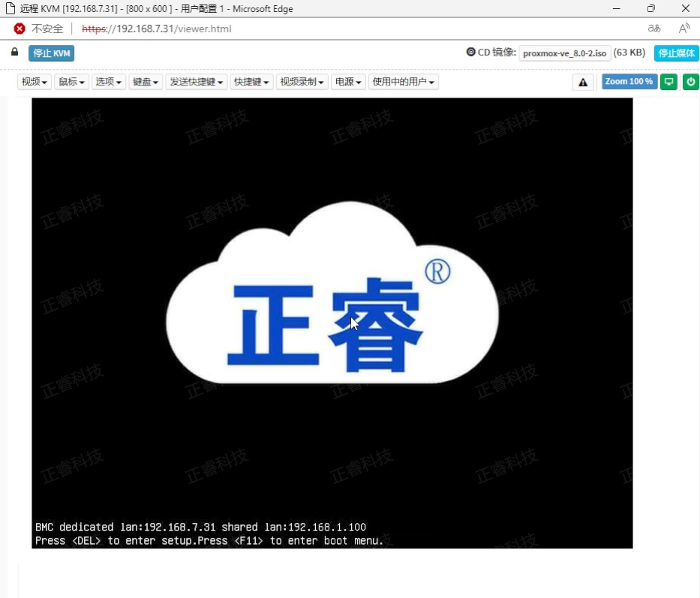Viewport: 700px width, 598px height.
Task: Minimize the Edge KVM window
Action: coord(617,8)
